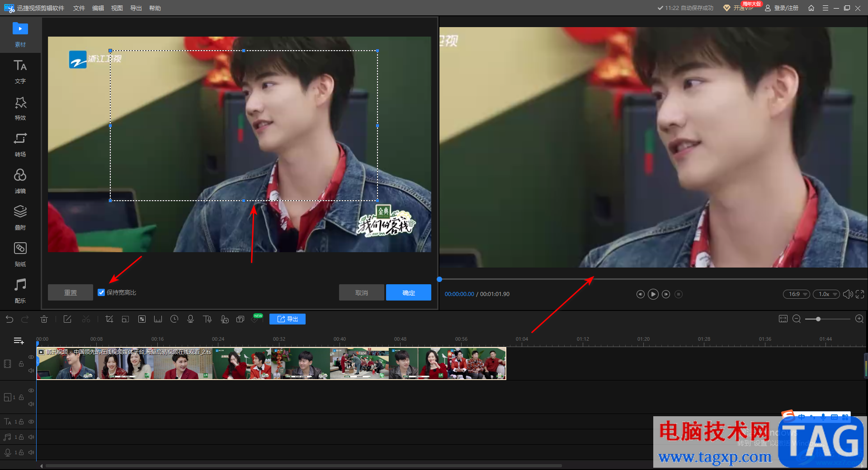Click the blue 确定 button
This screenshot has height=470, width=868.
tap(408, 293)
